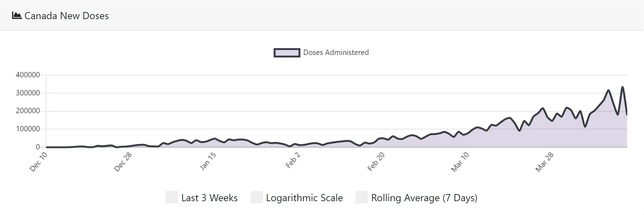Turn on the Logarithmic Scale checkbox
This screenshot has height=215, width=644.
[257, 197]
